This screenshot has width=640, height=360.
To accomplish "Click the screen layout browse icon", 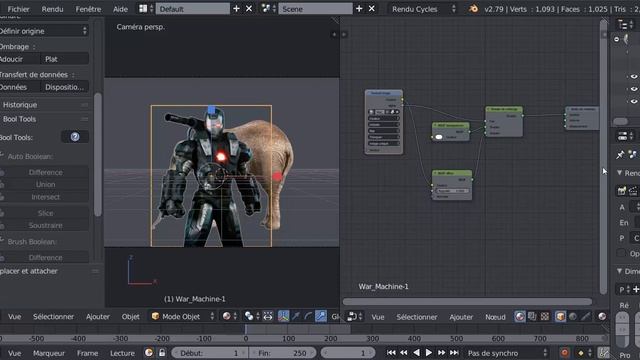I will click(x=146, y=9).
